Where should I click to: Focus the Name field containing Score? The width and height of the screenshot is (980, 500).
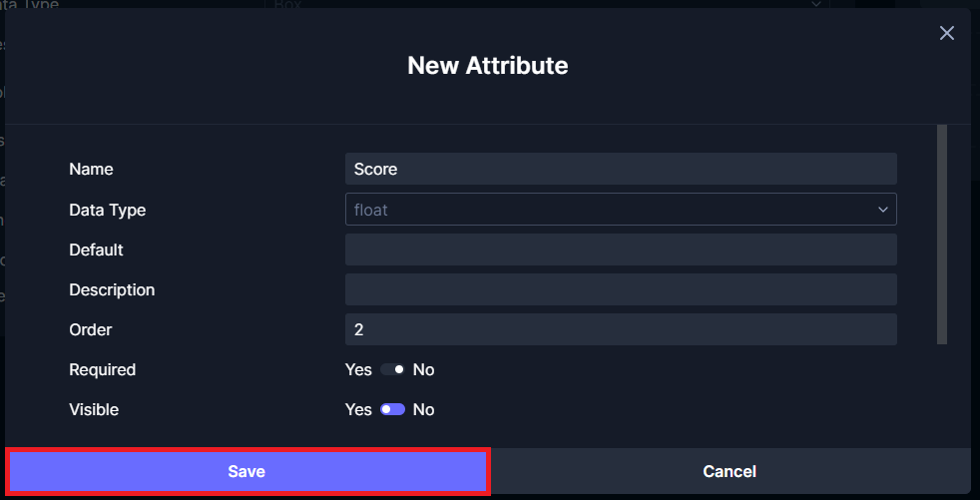pos(621,169)
